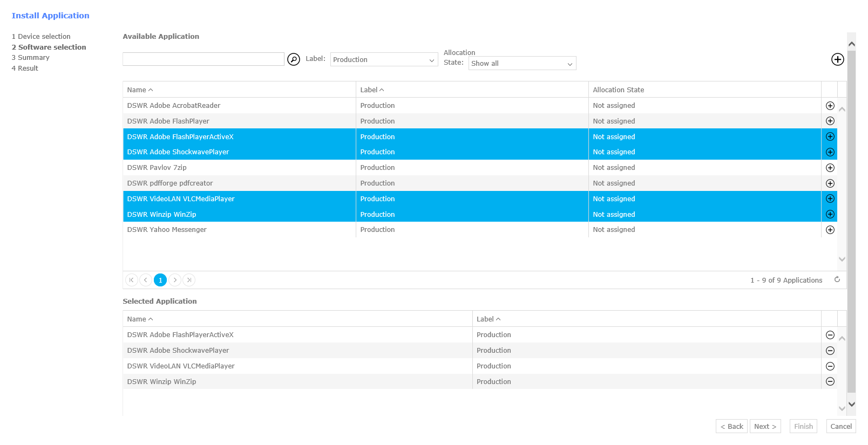Remove selected DSWR VideoLAN VLCMediaPlayer with minus icon

[830, 366]
